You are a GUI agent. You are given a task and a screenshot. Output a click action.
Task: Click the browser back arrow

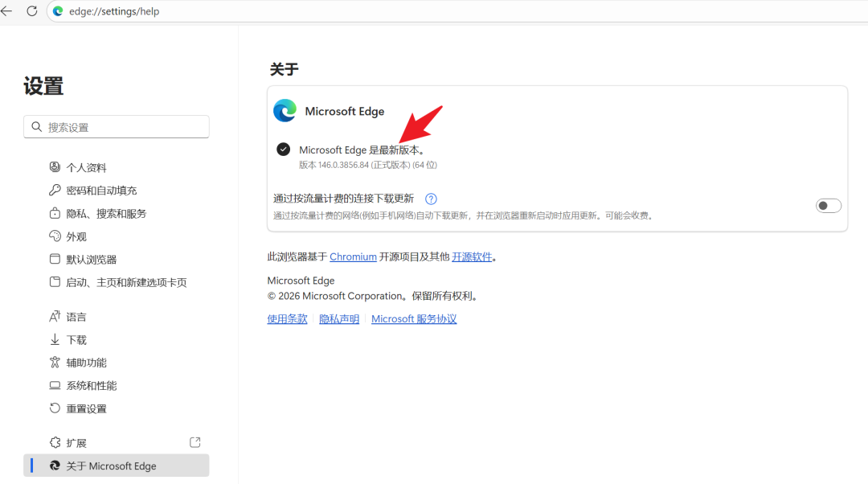6,11
